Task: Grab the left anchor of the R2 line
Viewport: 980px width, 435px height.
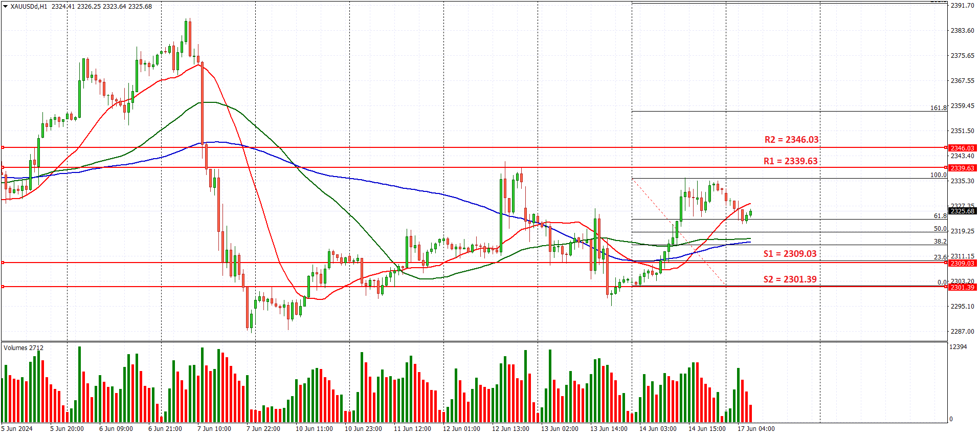Action: click(3, 147)
